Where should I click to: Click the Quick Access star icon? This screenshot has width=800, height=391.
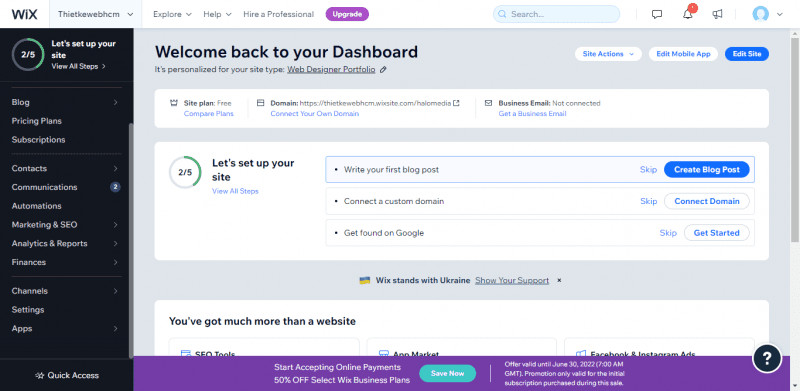[x=39, y=375]
